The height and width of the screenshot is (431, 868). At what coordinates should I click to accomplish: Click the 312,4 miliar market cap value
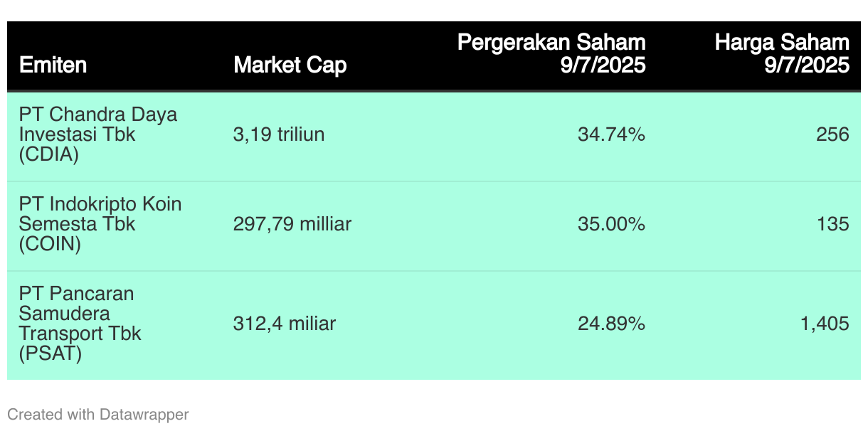285,324
